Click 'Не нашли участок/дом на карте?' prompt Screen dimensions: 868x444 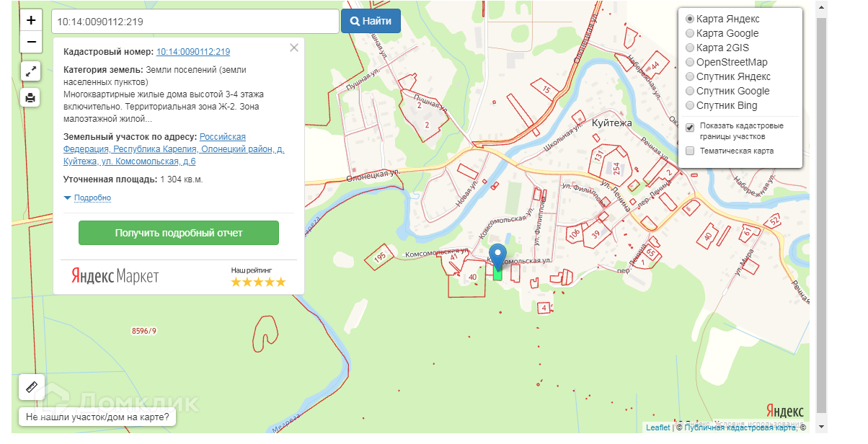[x=97, y=417]
